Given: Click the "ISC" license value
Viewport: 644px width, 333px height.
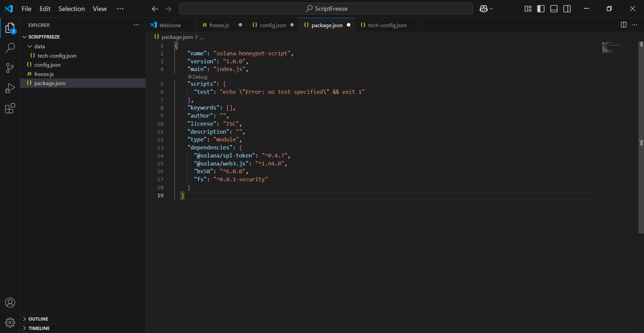Looking at the screenshot, I should click(x=231, y=124).
